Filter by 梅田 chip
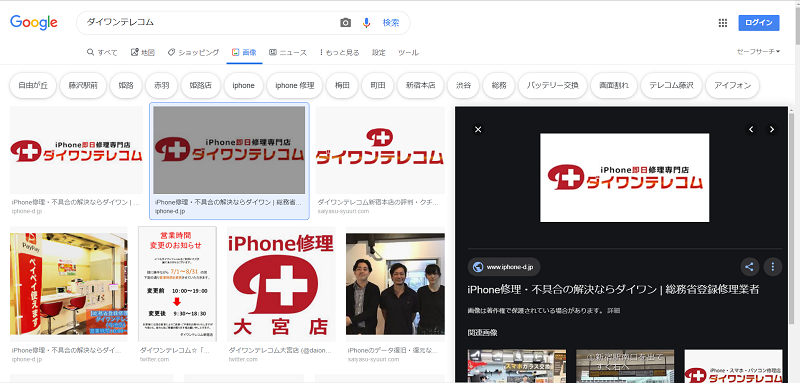The image size is (800, 383). [342, 86]
